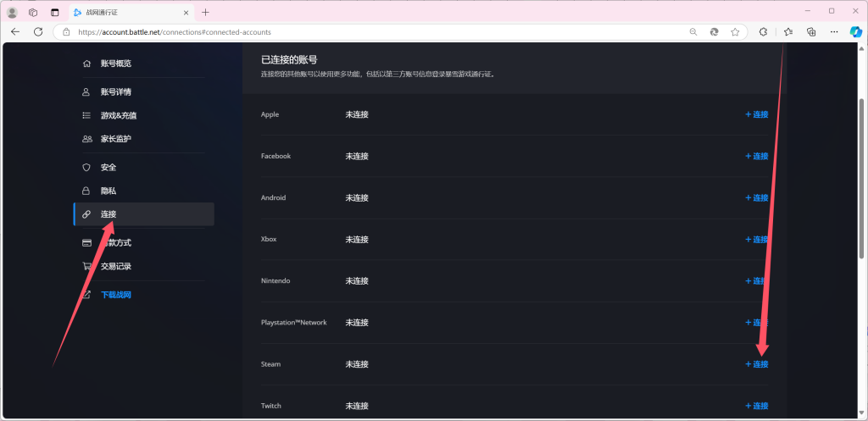
Task: Click the link chain icon beside 连接
Action: pos(86,214)
